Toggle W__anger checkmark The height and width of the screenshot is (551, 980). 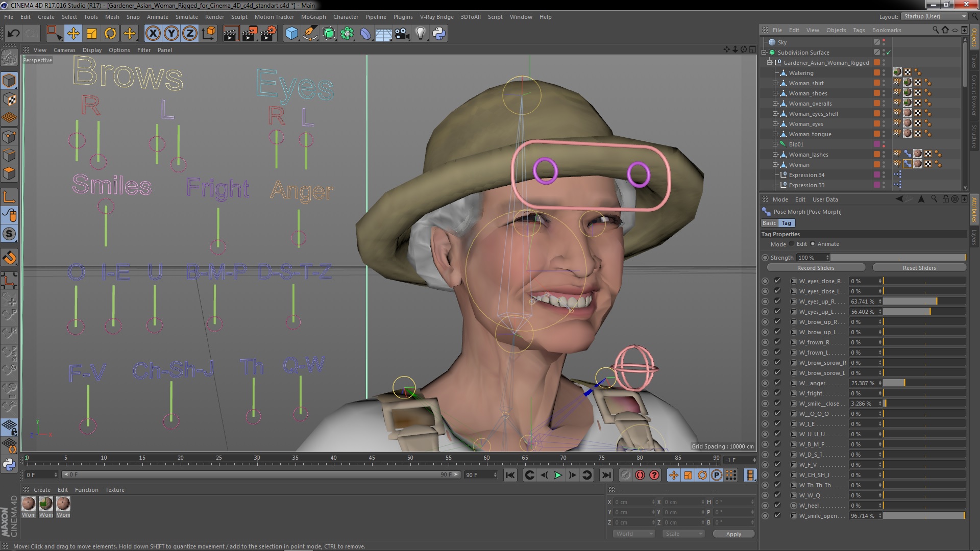[x=777, y=383]
